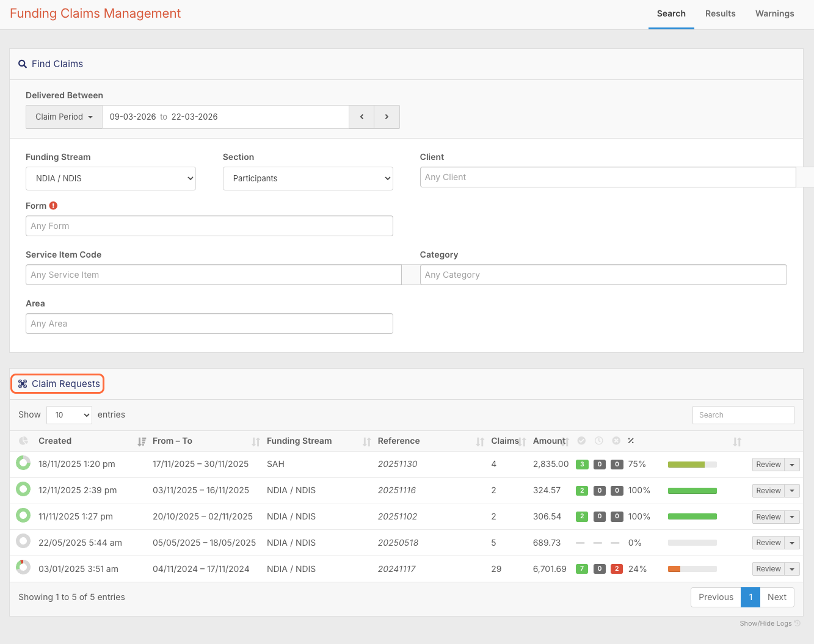Sort table by Created column

click(142, 441)
